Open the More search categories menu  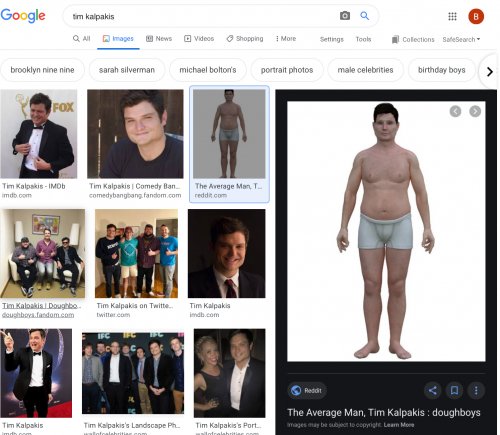point(286,39)
